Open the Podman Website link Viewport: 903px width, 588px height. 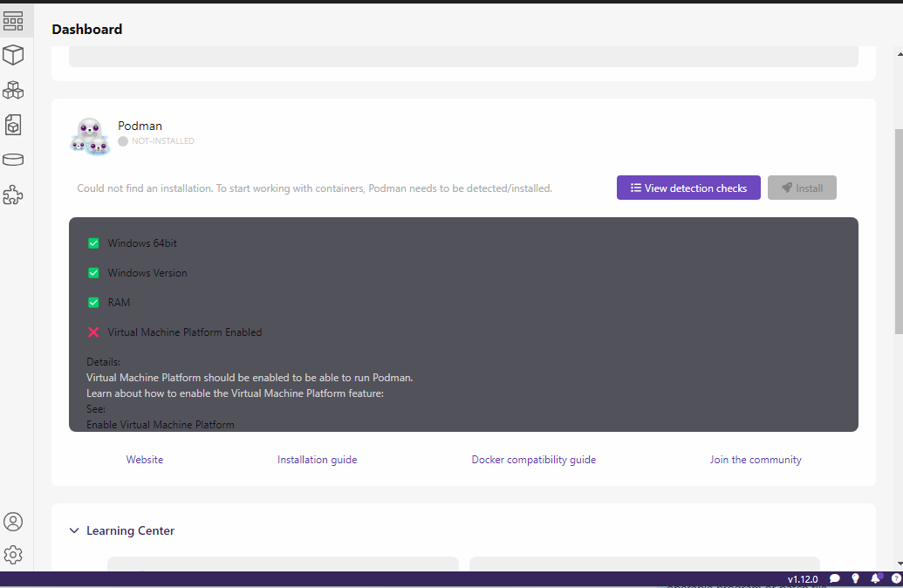(x=145, y=460)
